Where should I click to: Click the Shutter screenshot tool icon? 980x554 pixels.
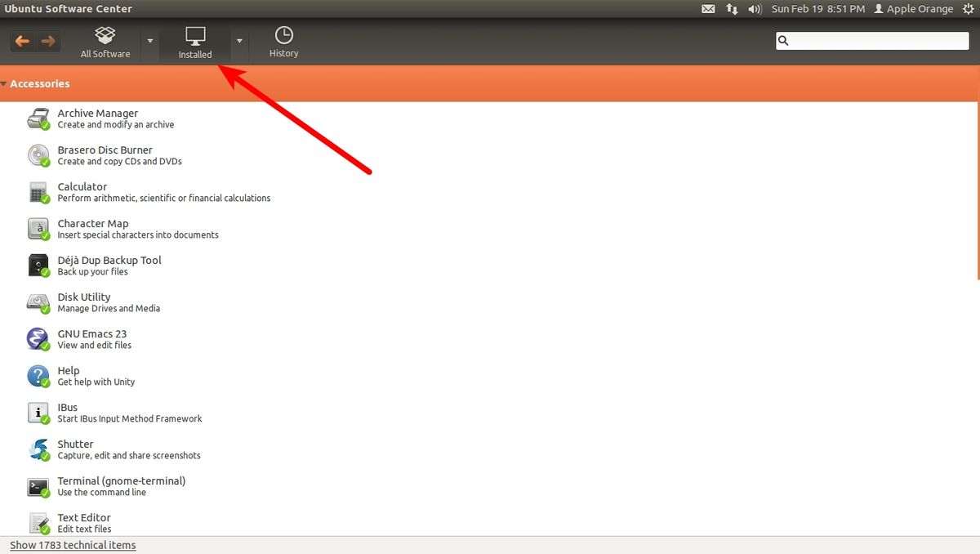point(38,449)
